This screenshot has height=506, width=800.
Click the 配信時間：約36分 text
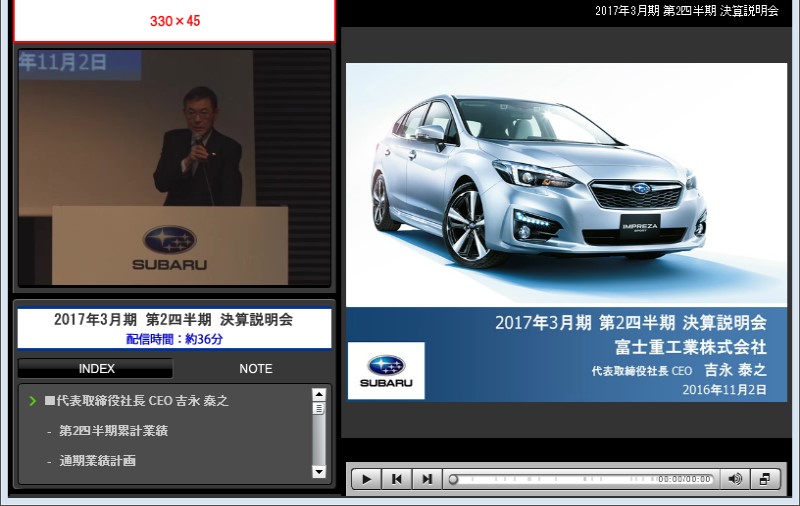click(174, 339)
